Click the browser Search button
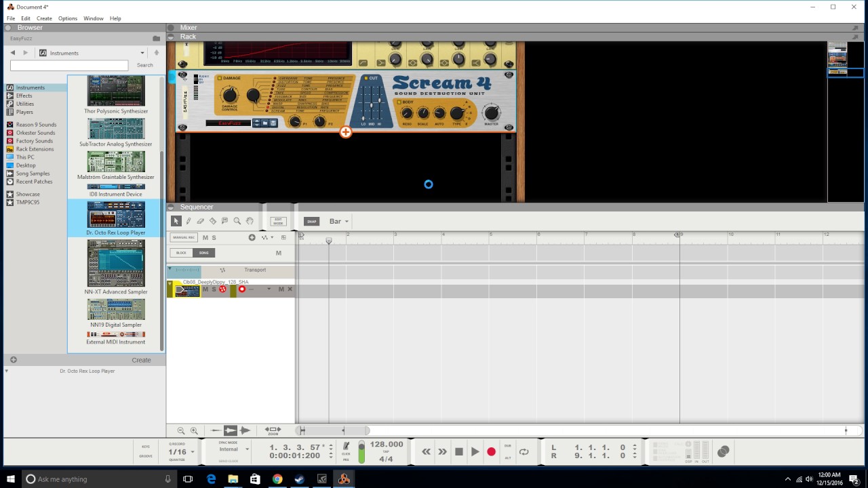Viewport: 868px width, 488px height. coord(145,65)
